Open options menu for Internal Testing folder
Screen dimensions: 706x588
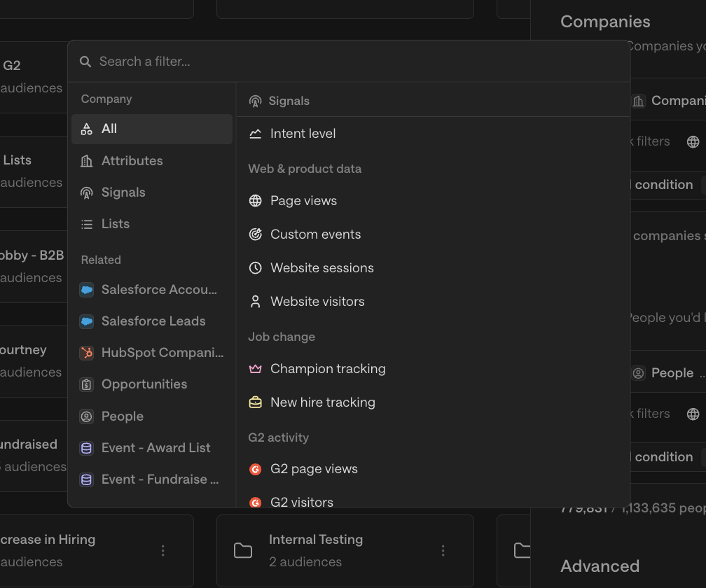[443, 551]
